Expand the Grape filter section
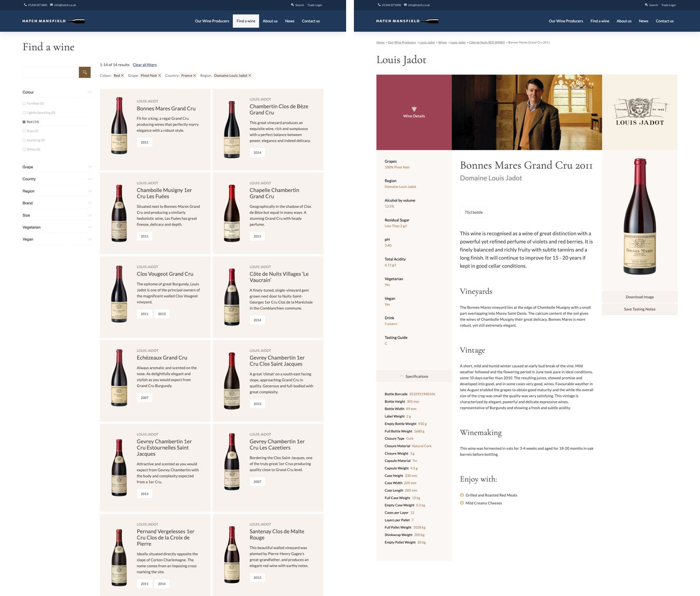Screen dimensions: 700x596 pyautogui.click(x=57, y=167)
